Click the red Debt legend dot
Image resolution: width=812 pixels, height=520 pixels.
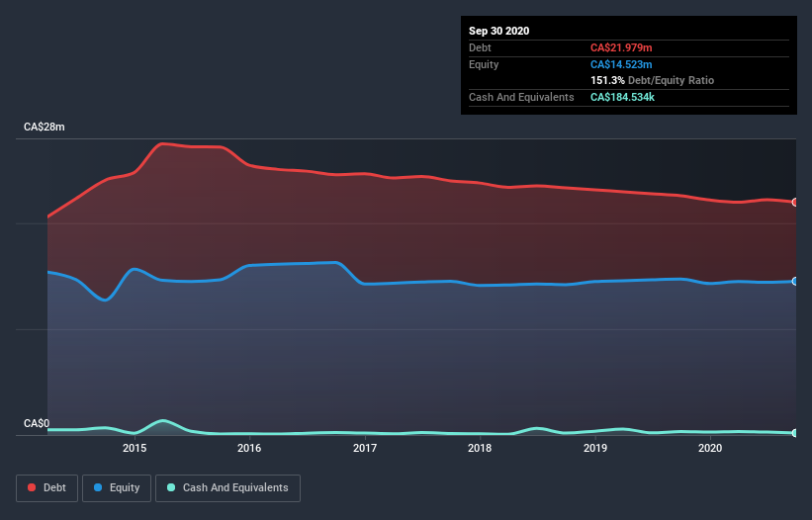pos(32,487)
